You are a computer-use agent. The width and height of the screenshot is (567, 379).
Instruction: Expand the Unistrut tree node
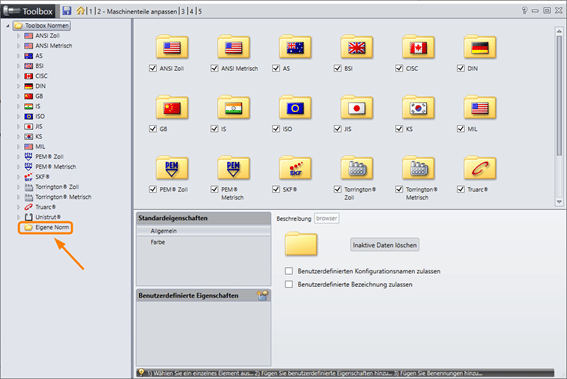click(x=18, y=217)
